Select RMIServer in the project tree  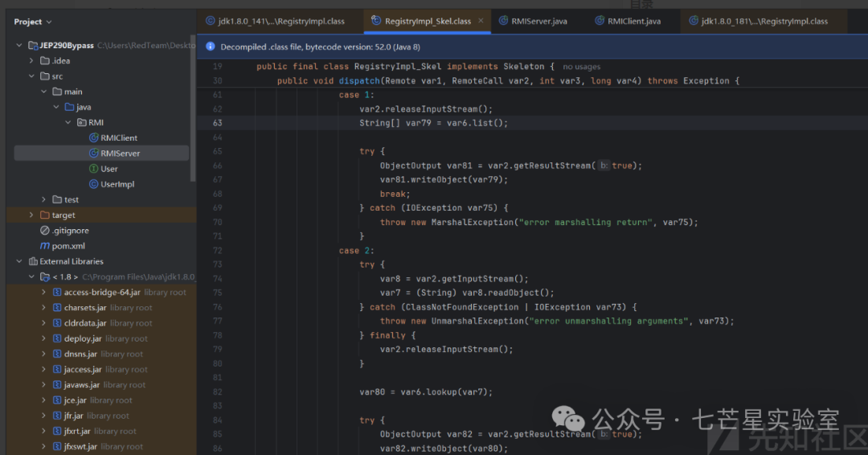pos(120,154)
